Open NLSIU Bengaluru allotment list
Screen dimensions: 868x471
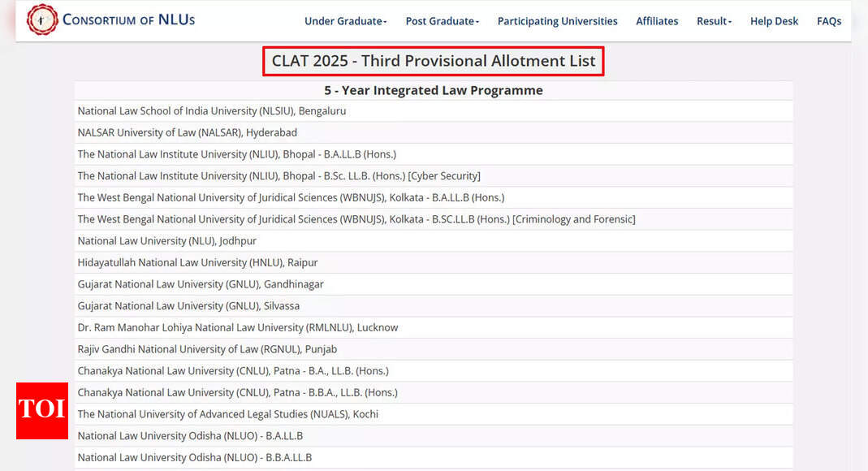[211, 111]
